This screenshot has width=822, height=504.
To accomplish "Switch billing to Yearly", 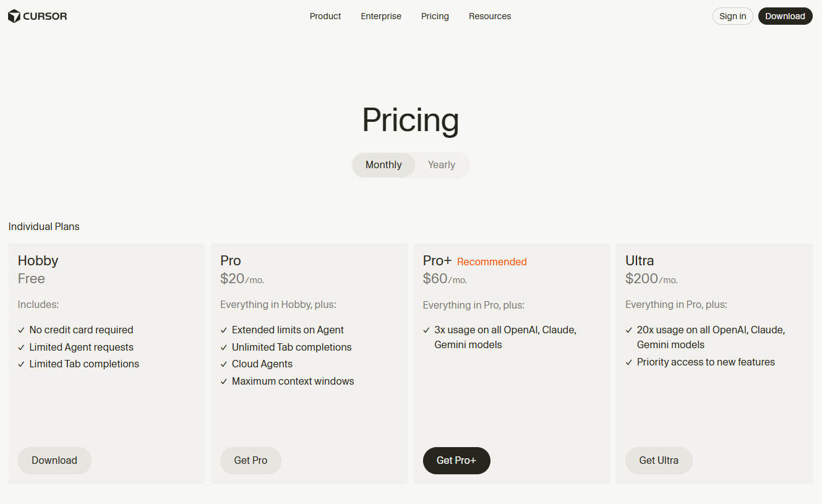I will pyautogui.click(x=441, y=164).
